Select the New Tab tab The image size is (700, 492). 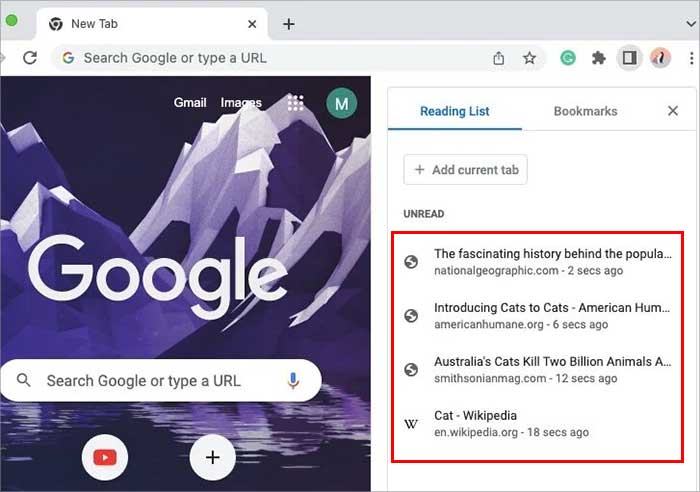pos(152,24)
